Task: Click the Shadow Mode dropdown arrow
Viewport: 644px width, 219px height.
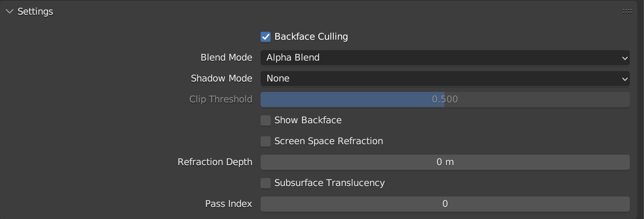Action: coord(624,79)
